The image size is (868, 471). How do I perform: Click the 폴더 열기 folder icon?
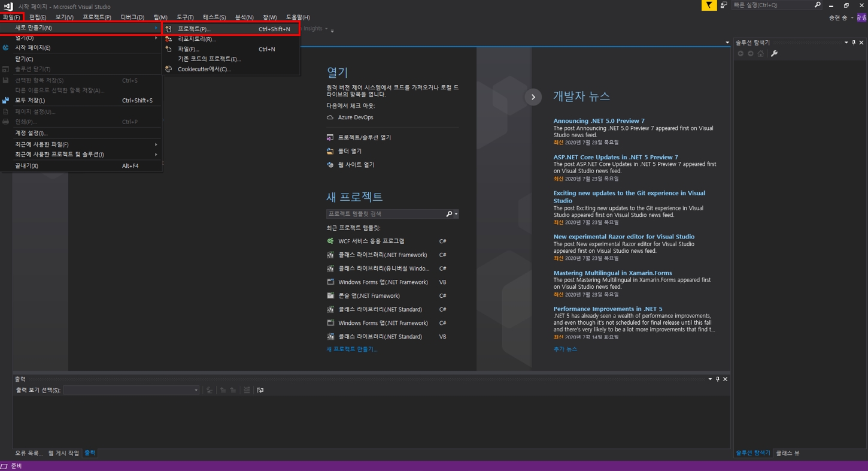point(330,151)
